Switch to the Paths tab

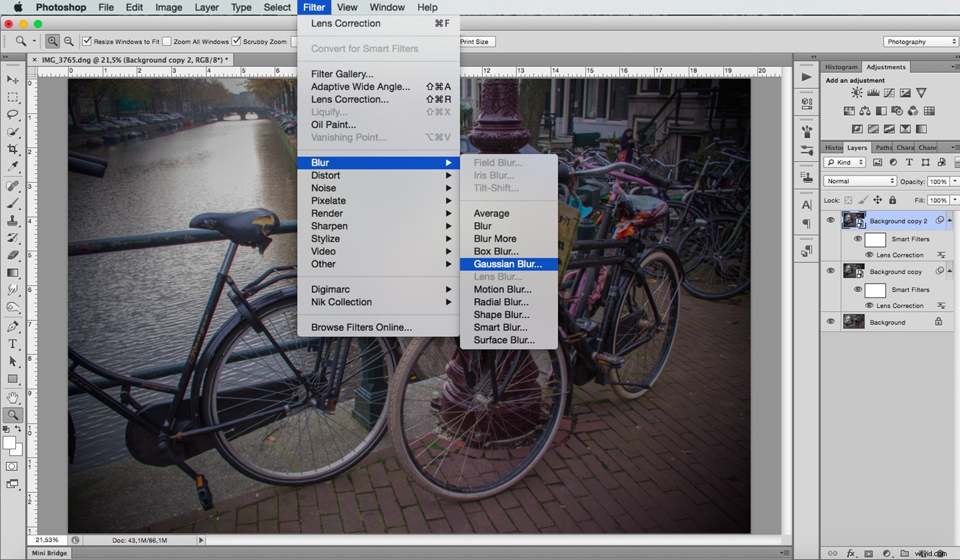click(x=883, y=147)
